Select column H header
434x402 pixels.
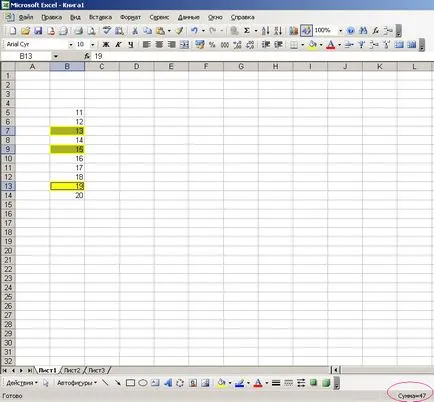coord(275,67)
